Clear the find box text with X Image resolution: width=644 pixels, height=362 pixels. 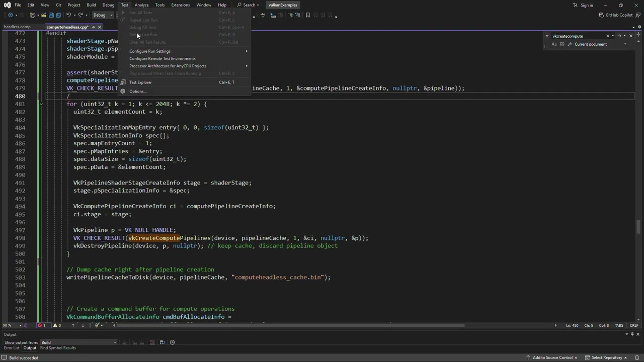(x=607, y=36)
